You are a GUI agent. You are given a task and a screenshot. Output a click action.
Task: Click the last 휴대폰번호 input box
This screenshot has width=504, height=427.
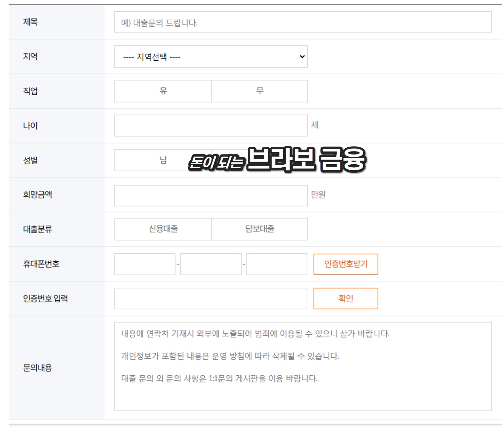point(277,264)
